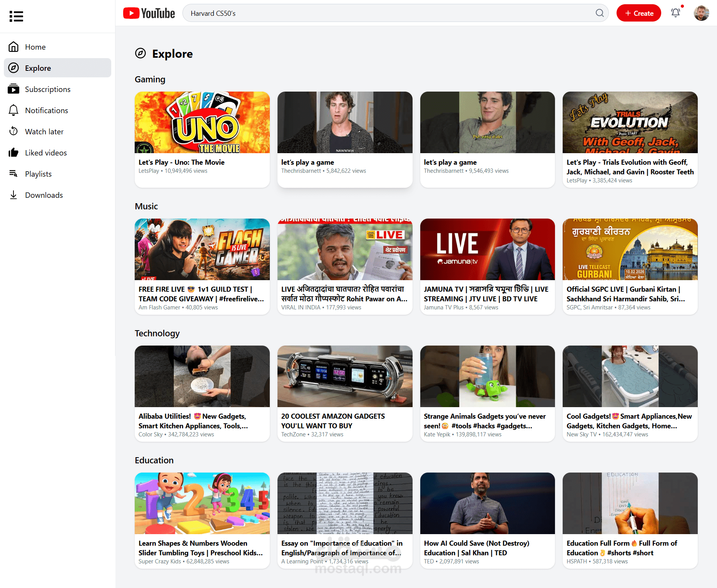Click title "20 COOLEST AMAZON GADGETS"
Viewport: 717px width, 588px height.
333,421
